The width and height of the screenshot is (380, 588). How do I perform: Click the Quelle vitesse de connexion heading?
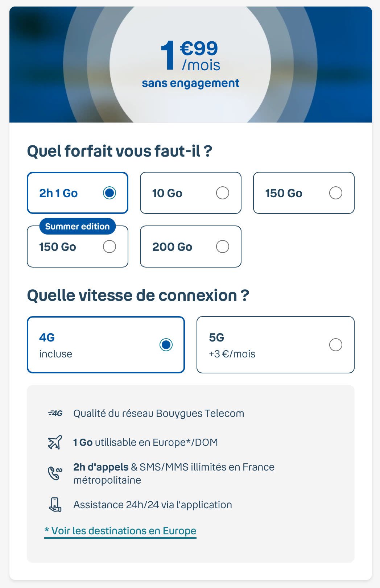click(x=138, y=295)
